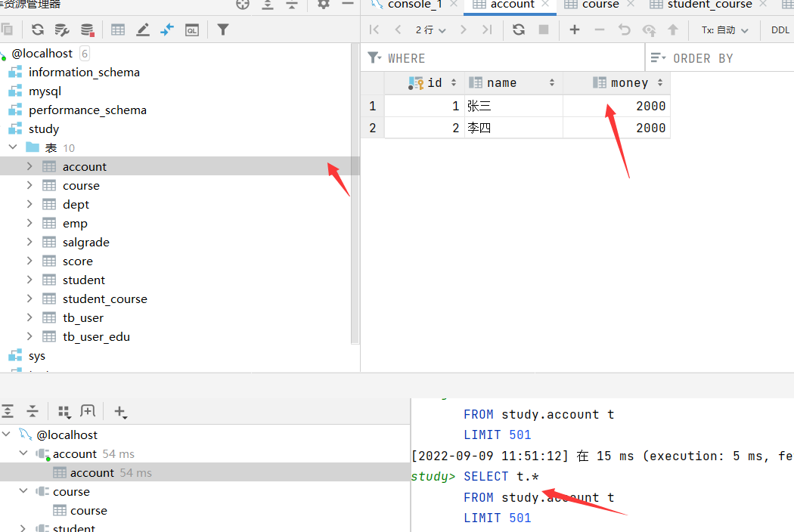Open data source properties icon

click(x=62, y=30)
